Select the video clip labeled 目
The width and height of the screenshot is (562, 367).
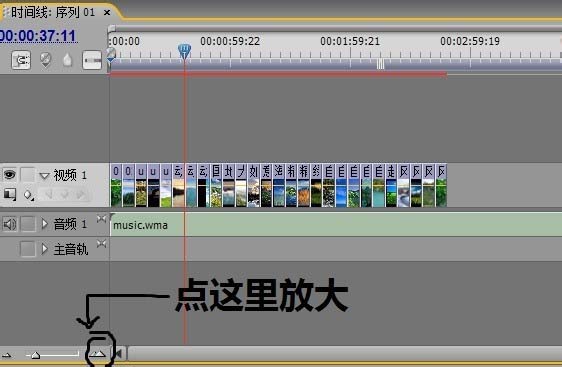point(216,185)
